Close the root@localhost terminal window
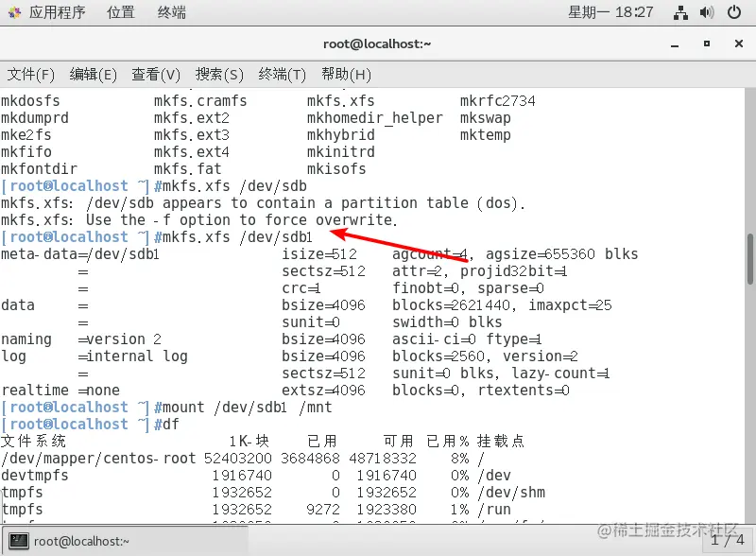The height and width of the screenshot is (556, 756). [x=738, y=43]
